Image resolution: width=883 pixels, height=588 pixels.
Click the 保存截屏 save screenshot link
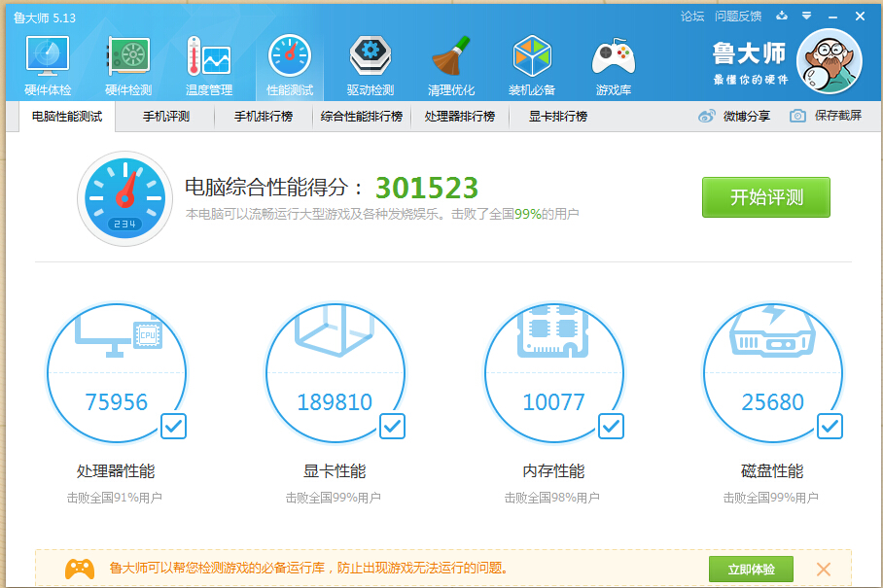click(x=838, y=116)
